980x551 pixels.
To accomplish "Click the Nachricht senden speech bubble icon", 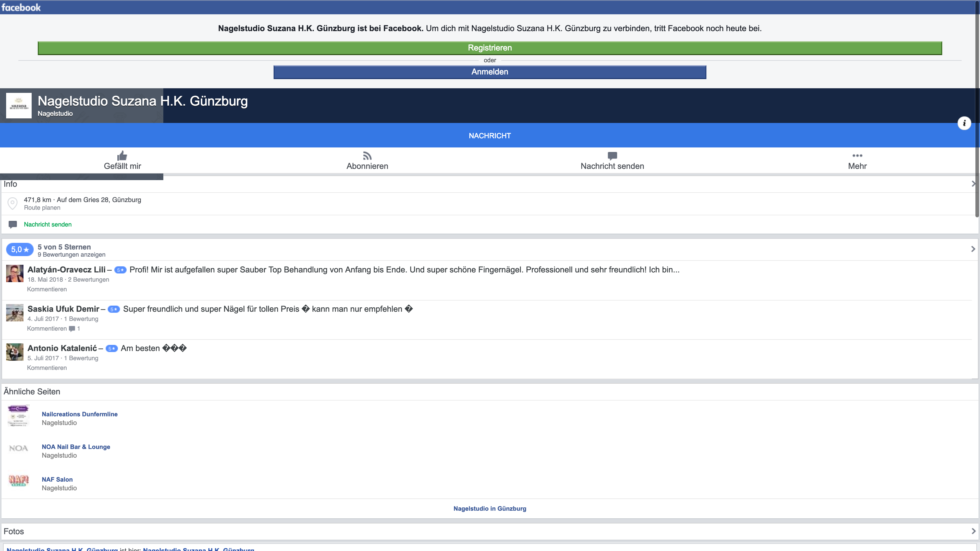I will [x=612, y=156].
